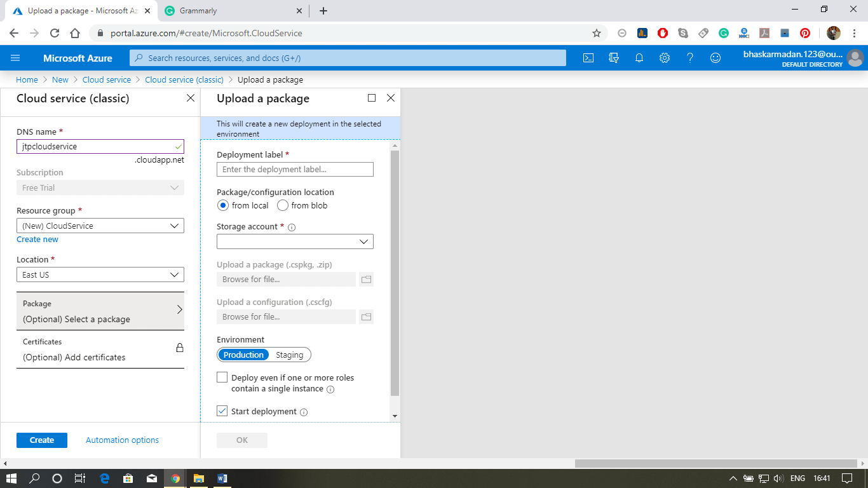868x488 pixels.
Task: Click the scroll down arrow in blade
Action: [395, 416]
